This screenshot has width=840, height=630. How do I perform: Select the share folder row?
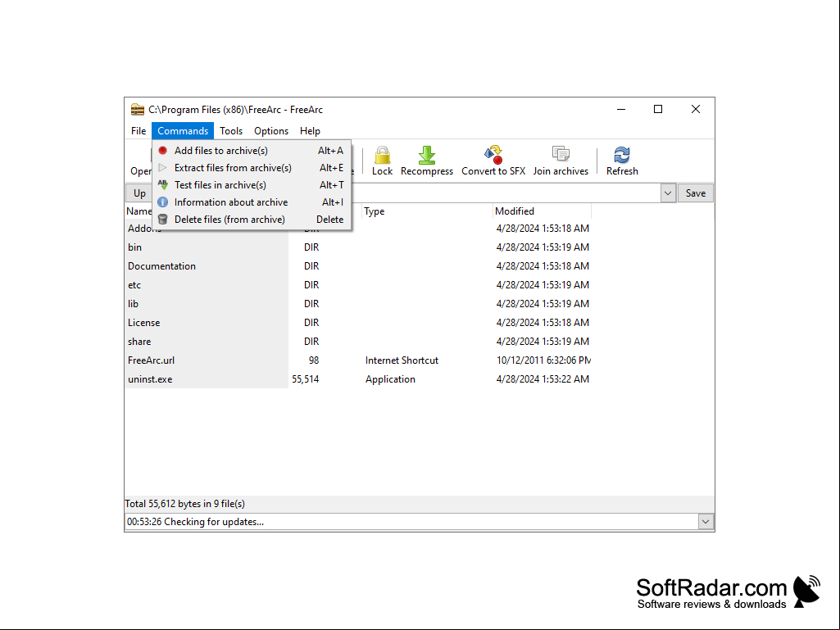click(x=358, y=342)
